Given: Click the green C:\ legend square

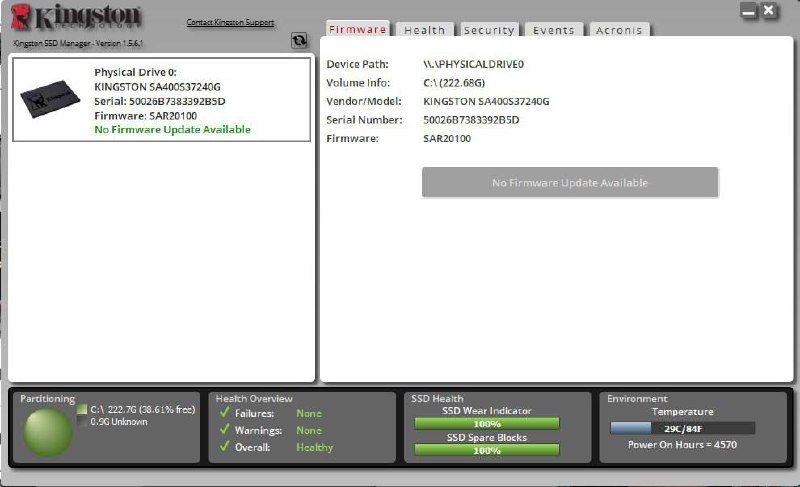Looking at the screenshot, I should tap(82, 409).
